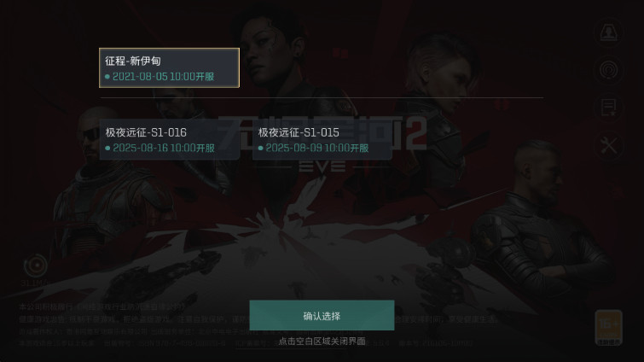This screenshot has width=644, height=362.
Task: Select the 征程-新伊甸 server
Action: [x=169, y=67]
